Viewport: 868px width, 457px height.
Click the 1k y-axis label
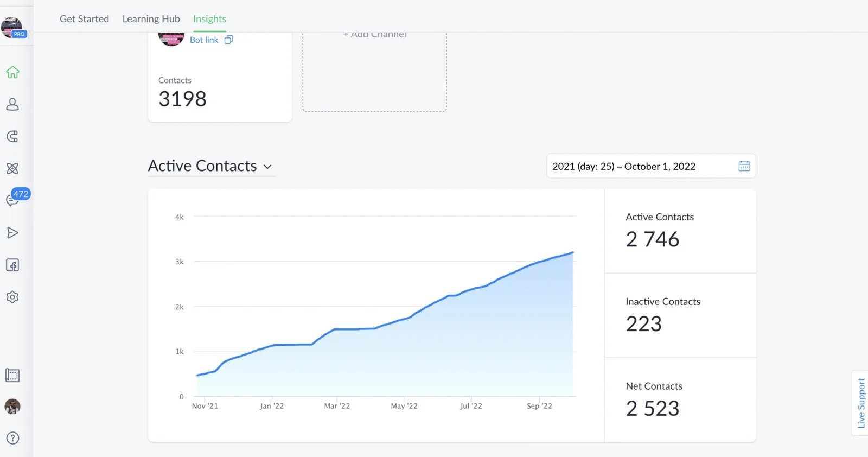[180, 352]
